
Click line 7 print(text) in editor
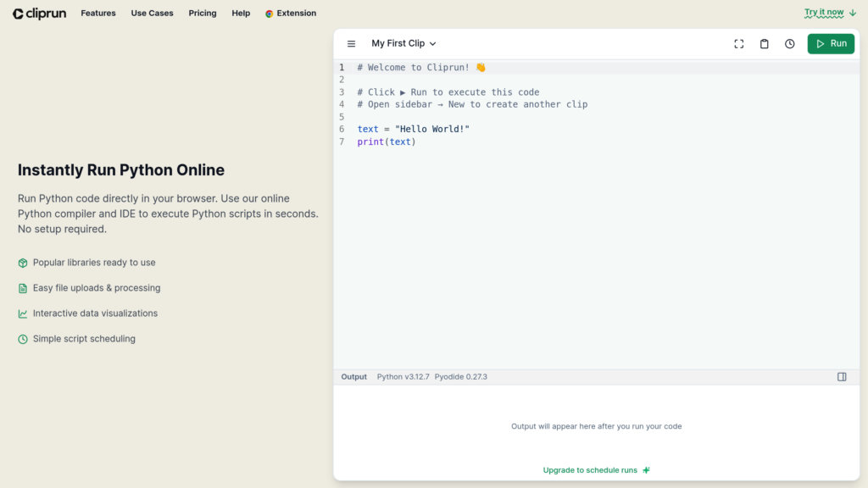(x=387, y=141)
